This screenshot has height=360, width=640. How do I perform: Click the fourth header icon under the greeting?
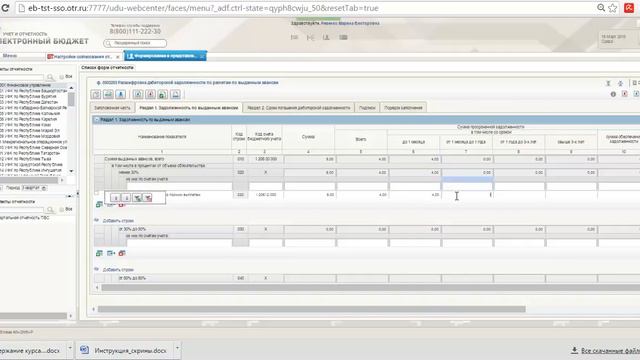343,38
